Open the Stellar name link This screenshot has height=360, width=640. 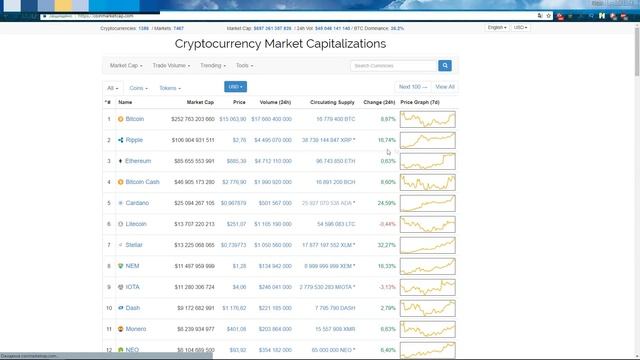click(x=134, y=245)
